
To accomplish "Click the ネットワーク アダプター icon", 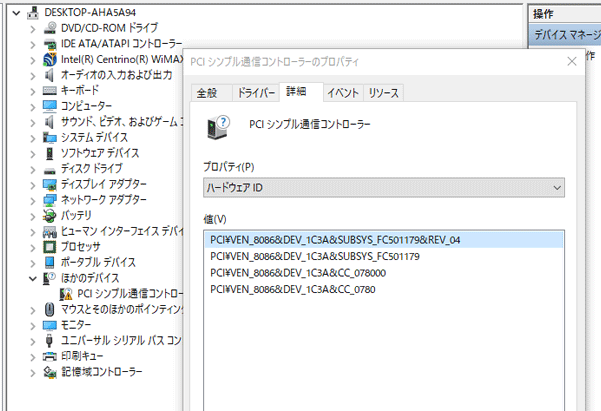I will pos(50,200).
